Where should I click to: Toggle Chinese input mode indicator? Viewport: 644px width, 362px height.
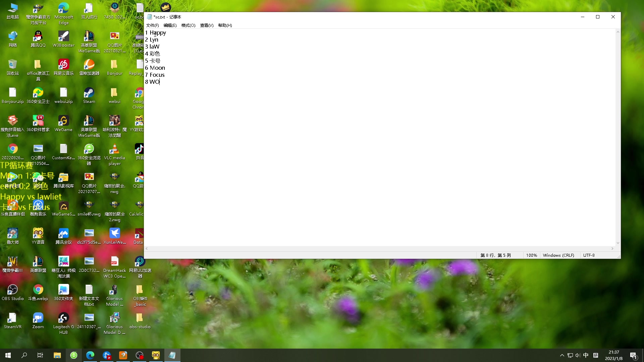coord(586,355)
